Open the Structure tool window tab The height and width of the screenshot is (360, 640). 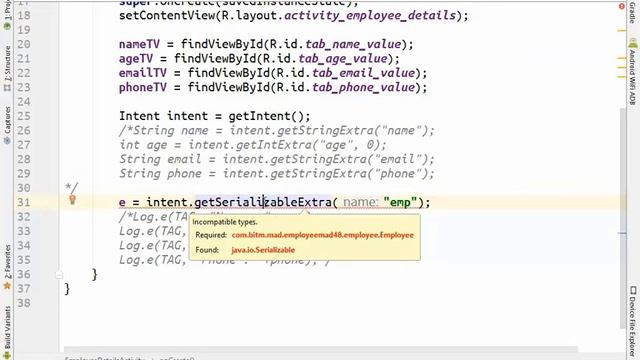[x=7, y=69]
